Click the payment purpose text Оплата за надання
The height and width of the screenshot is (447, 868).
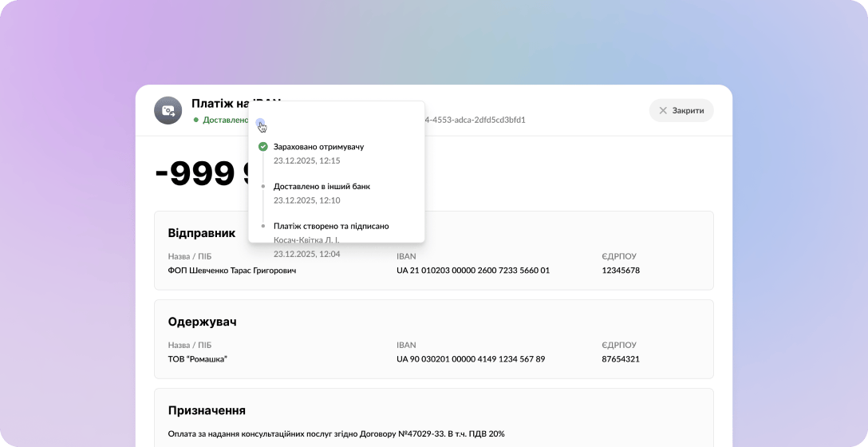pyautogui.click(x=336, y=434)
